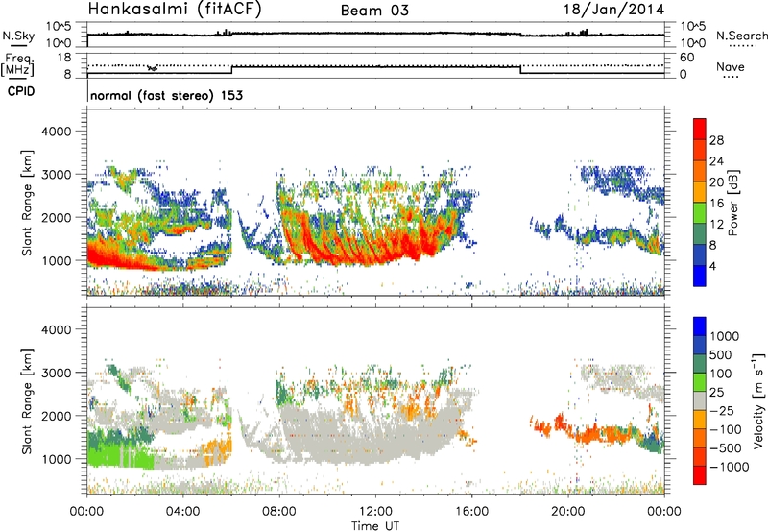
Task: Pick the light green 12–16 dB power segment
Action: pyautogui.click(x=700, y=213)
